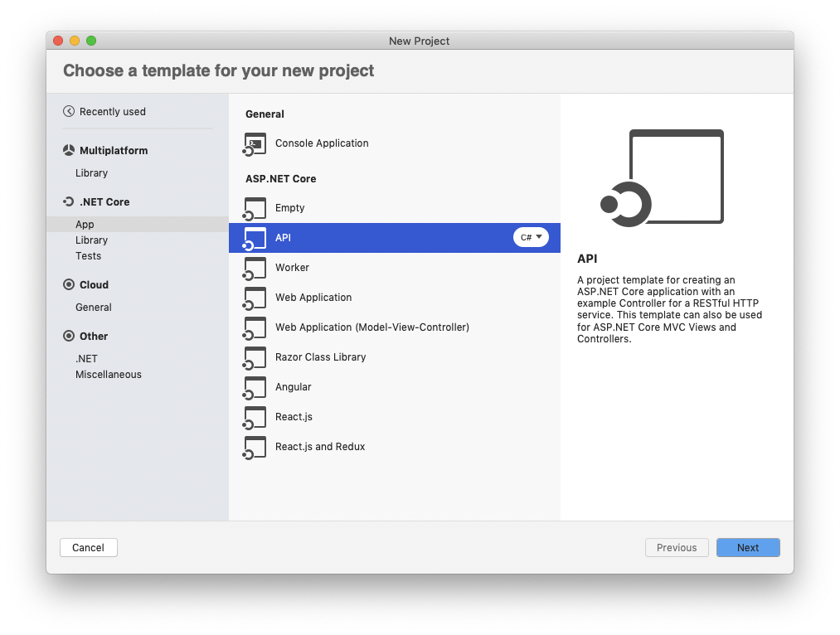The width and height of the screenshot is (840, 635).
Task: Click the React.js and Redux icon
Action: pyautogui.click(x=255, y=448)
